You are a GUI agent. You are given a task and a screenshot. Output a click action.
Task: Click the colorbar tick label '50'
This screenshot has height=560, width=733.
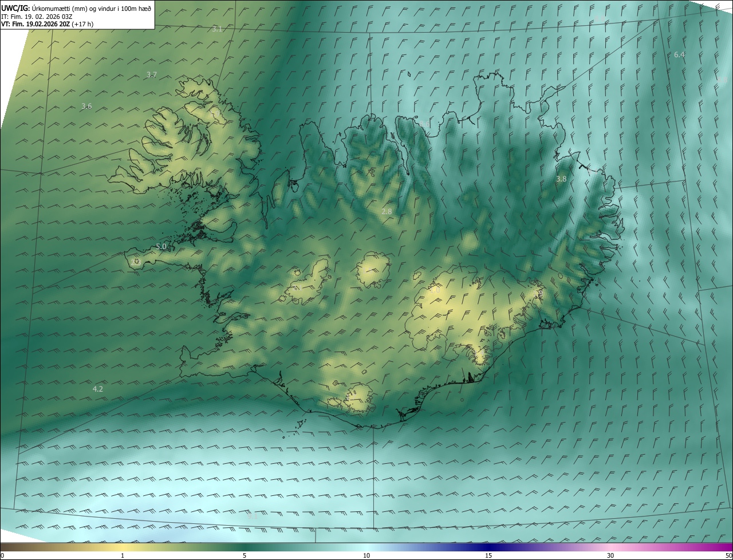click(728, 555)
